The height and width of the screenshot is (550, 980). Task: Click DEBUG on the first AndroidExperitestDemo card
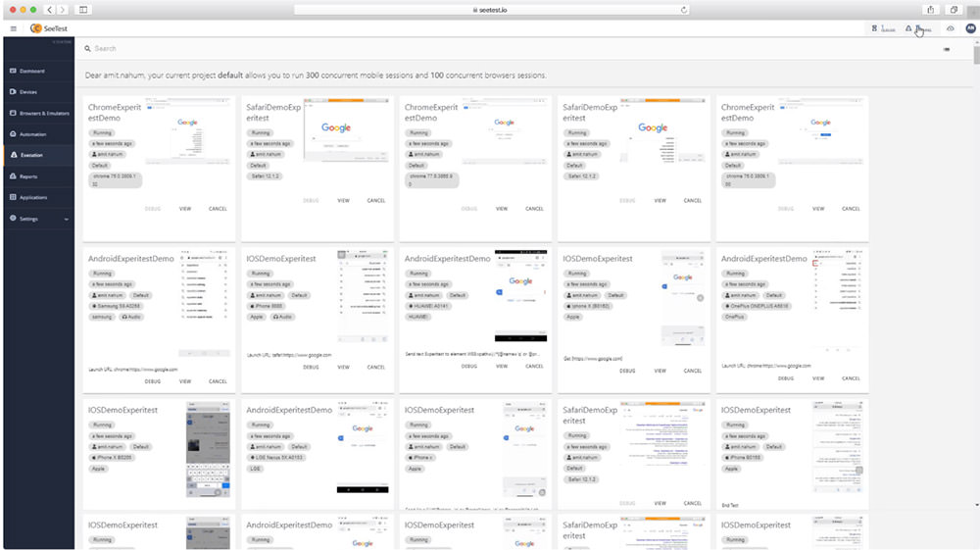point(153,381)
